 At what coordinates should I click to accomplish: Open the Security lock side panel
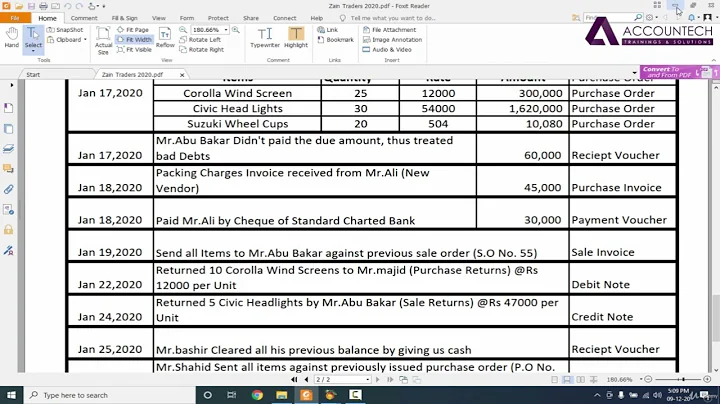coord(8,230)
